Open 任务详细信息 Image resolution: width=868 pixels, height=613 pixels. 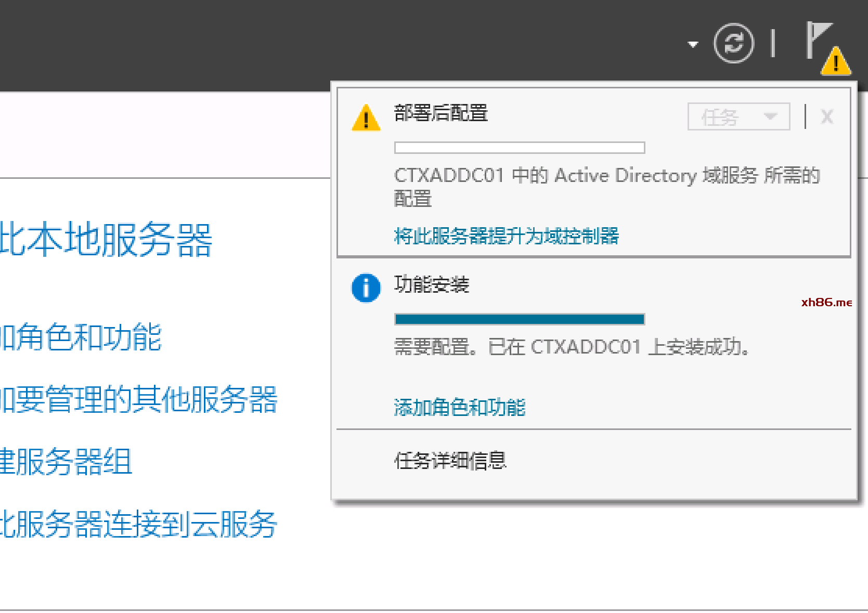[450, 461]
